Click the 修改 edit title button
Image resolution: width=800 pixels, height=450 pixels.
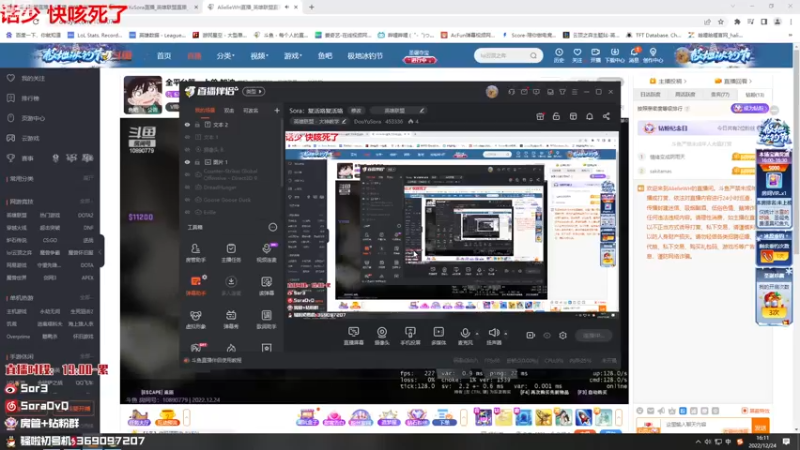click(x=356, y=110)
